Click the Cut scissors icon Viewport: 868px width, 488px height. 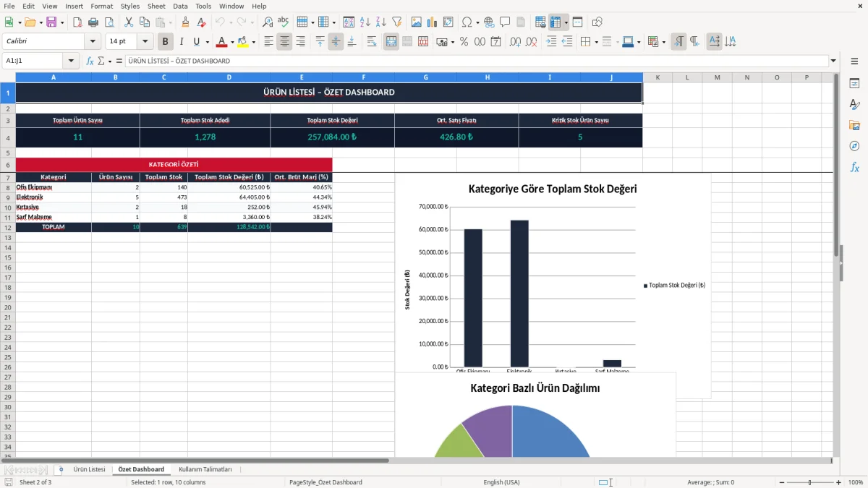[129, 22]
